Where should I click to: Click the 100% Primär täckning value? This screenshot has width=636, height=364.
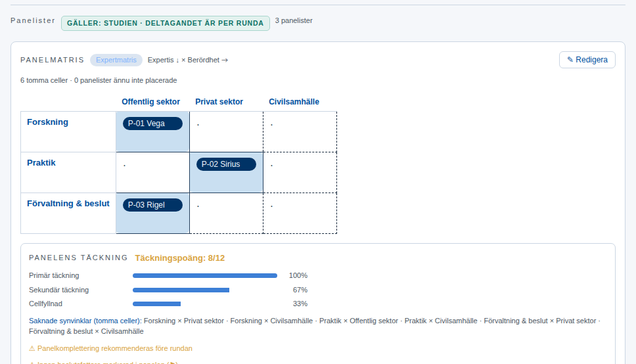[298, 275]
